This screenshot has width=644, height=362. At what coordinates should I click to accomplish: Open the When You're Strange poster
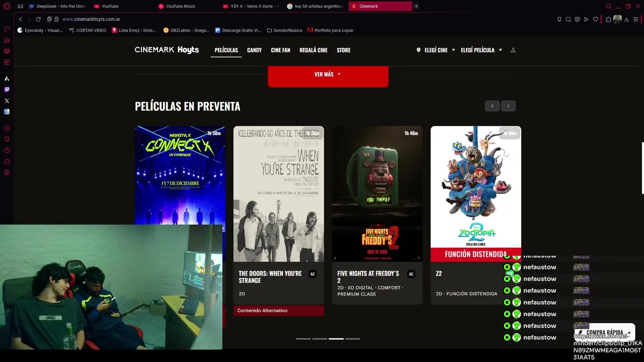click(279, 194)
